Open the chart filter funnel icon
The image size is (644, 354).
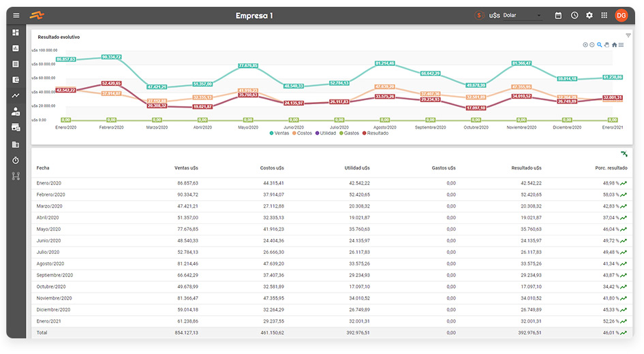tap(628, 35)
